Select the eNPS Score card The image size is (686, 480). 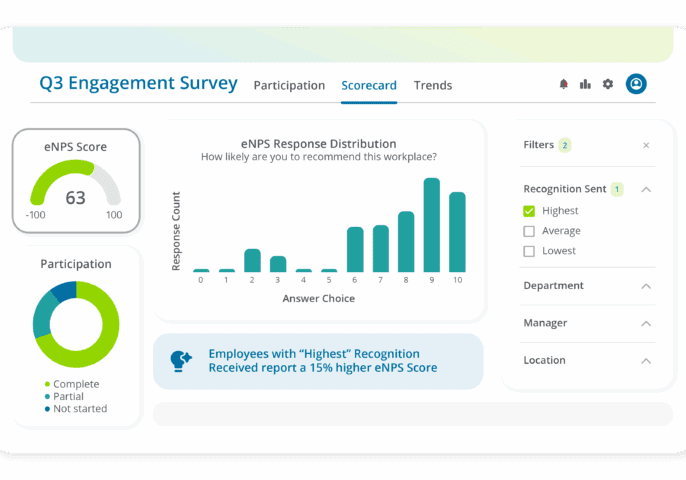click(76, 180)
